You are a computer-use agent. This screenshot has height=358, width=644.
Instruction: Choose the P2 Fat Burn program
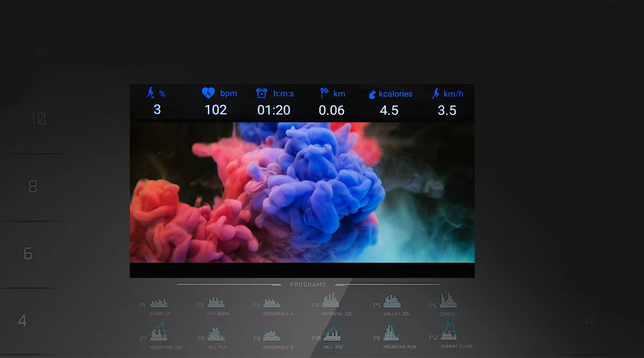click(216, 303)
